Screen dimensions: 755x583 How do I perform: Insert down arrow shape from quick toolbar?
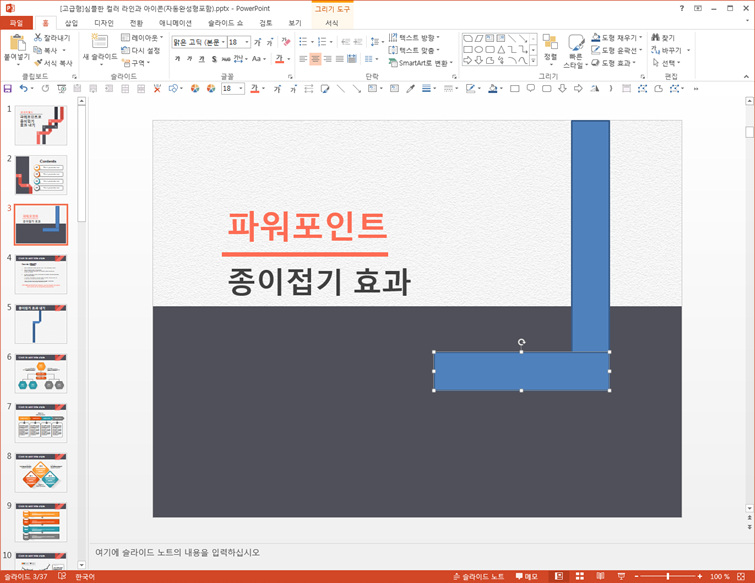[x=562, y=89]
